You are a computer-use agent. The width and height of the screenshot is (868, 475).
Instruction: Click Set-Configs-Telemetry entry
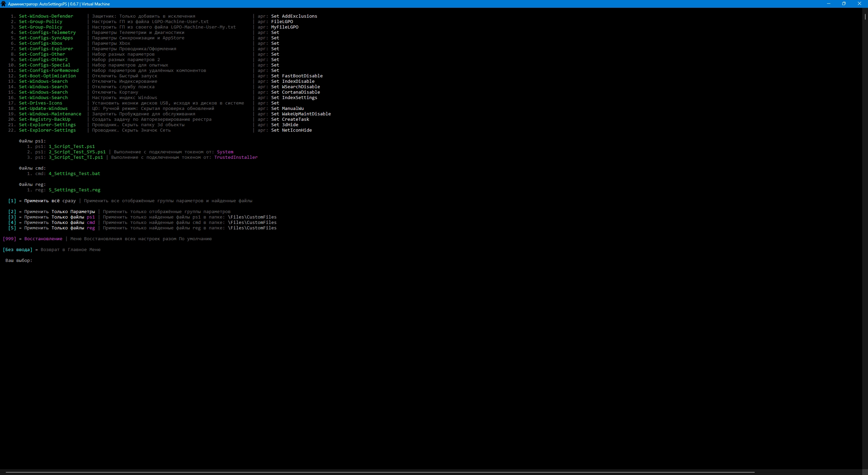47,33
